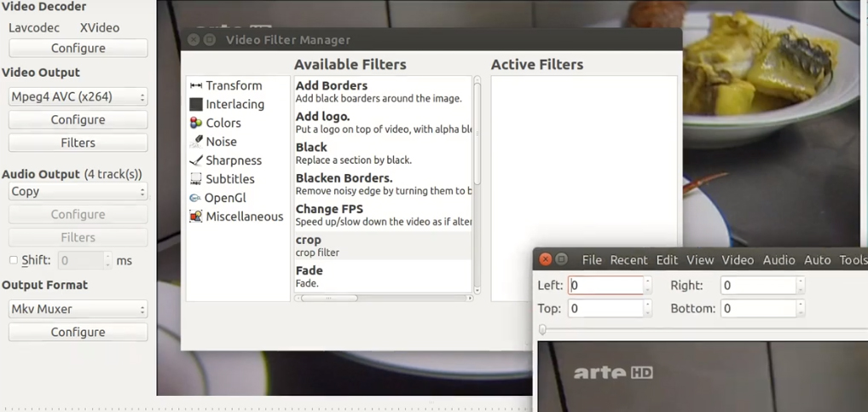Click Filters under Video Output
868x412 pixels.
[x=78, y=142]
